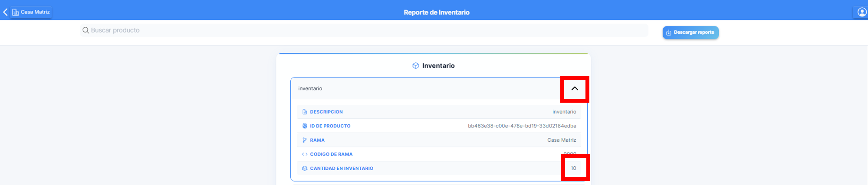Open the user profile icon
This screenshot has width=868, height=185.
[x=862, y=12]
